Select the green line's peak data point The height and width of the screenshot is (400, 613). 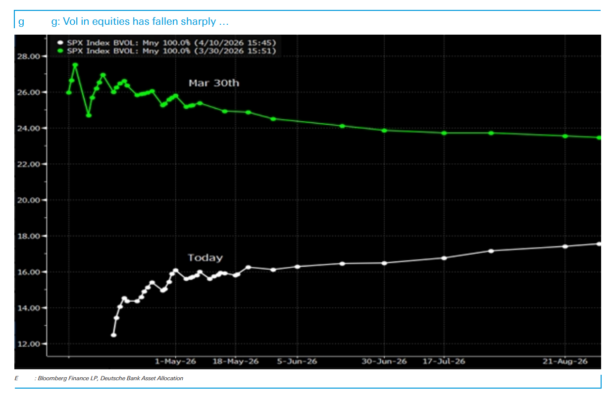click(x=75, y=65)
